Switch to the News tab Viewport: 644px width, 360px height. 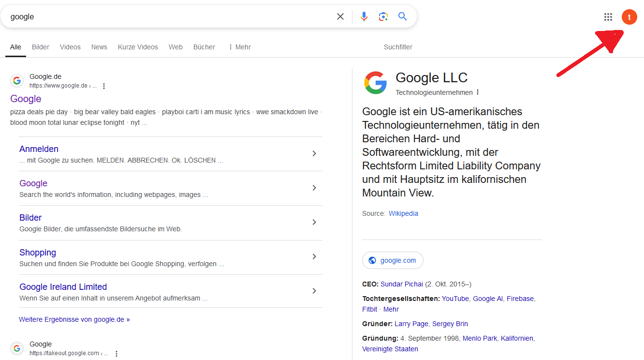pyautogui.click(x=99, y=47)
